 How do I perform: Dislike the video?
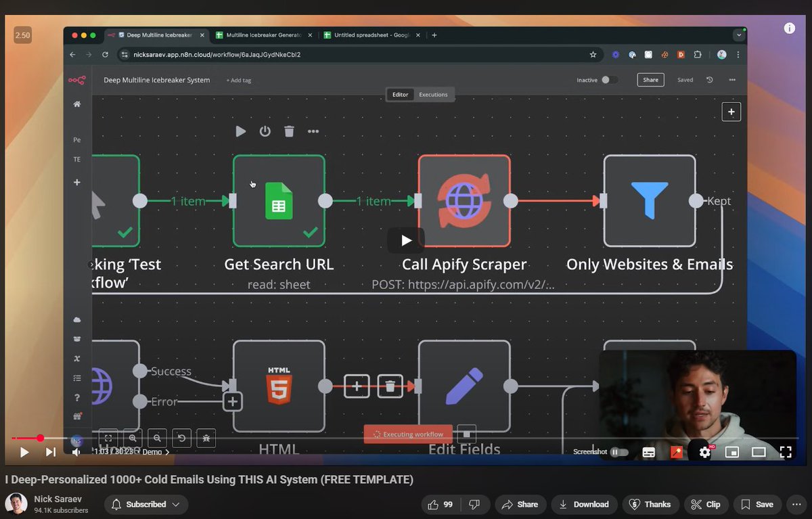[x=474, y=505]
